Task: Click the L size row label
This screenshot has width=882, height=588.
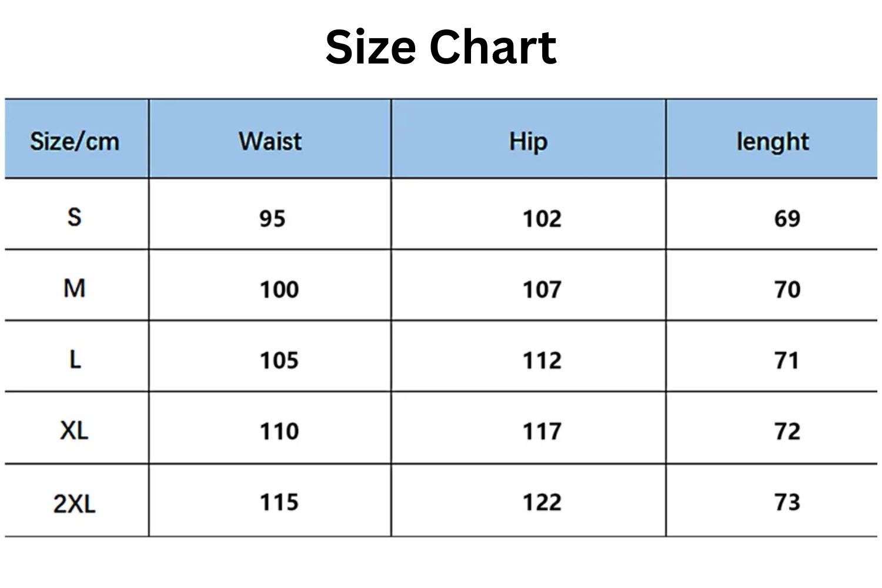Action: [x=75, y=359]
